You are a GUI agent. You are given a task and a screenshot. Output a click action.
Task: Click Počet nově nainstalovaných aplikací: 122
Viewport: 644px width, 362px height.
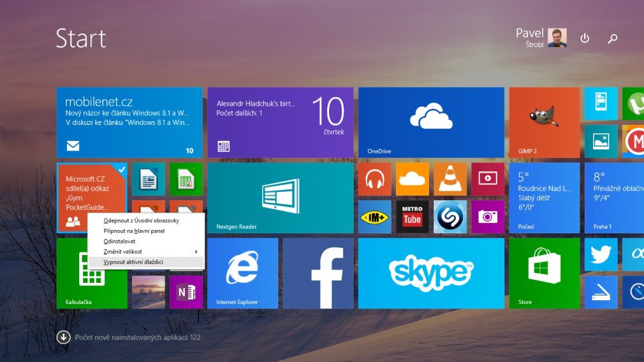coord(138,338)
